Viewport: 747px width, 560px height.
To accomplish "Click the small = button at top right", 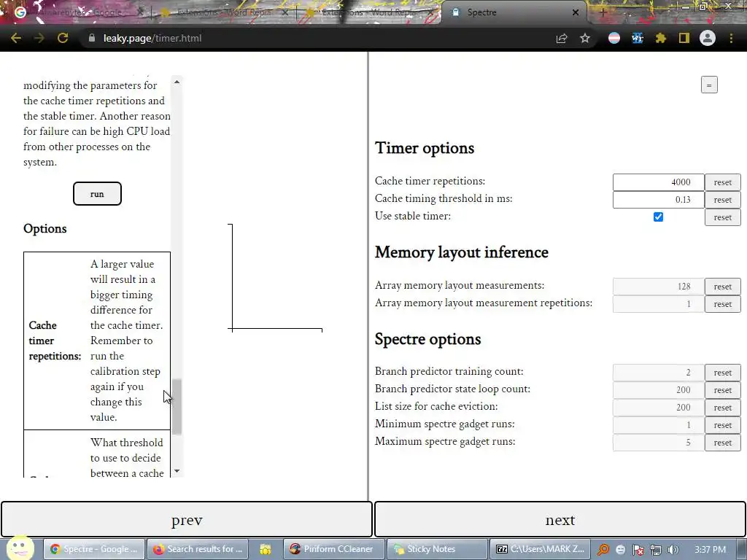I will [x=709, y=85].
